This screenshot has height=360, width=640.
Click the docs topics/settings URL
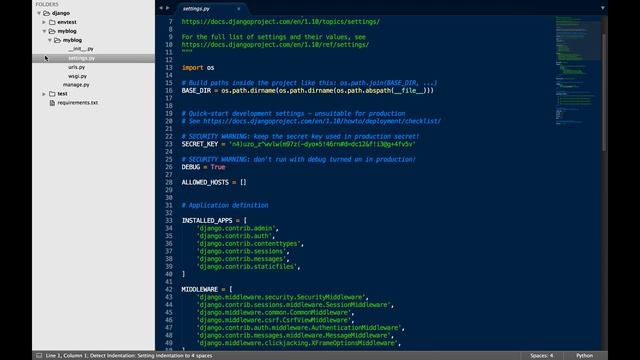click(x=281, y=22)
